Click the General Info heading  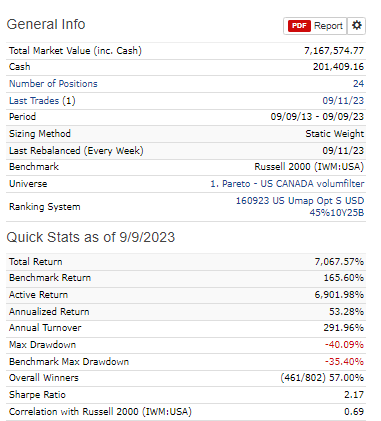tap(46, 24)
